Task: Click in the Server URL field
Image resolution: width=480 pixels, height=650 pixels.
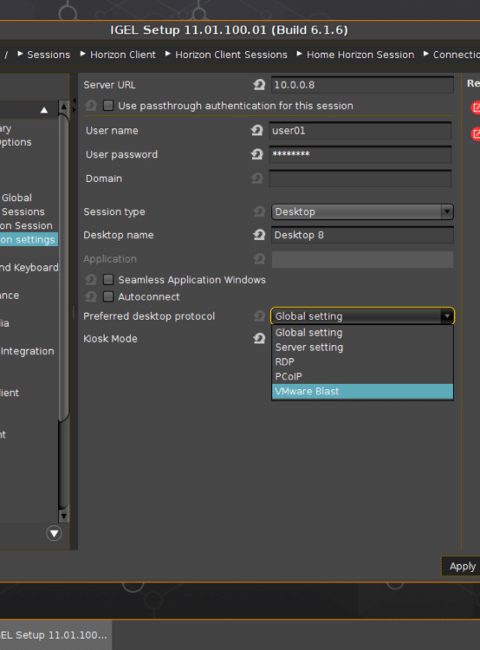Action: (x=362, y=85)
